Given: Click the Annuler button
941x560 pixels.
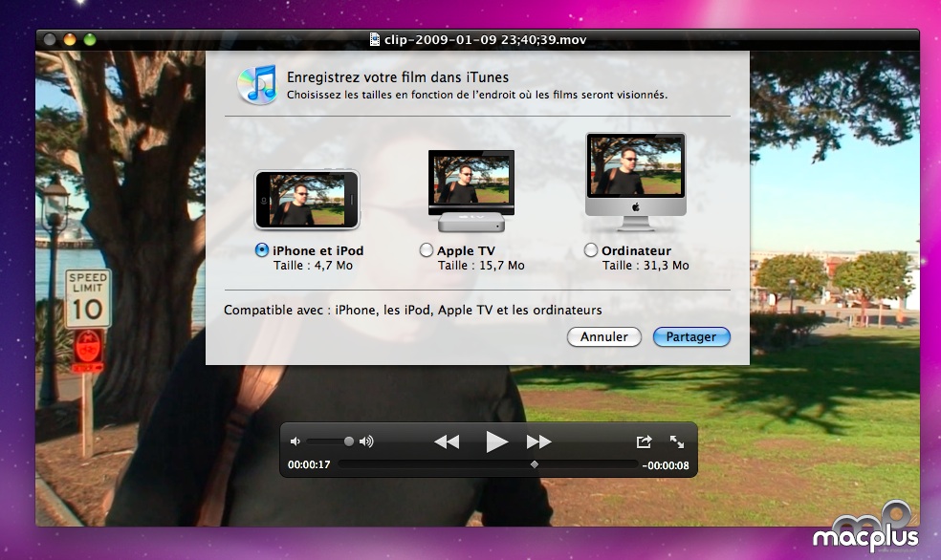Looking at the screenshot, I should coord(603,337).
